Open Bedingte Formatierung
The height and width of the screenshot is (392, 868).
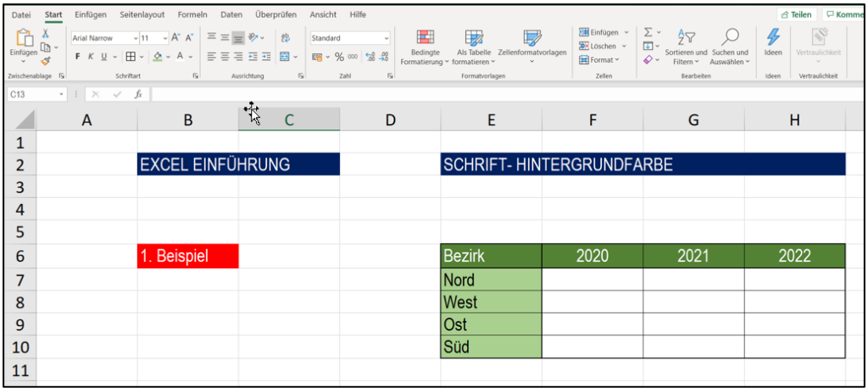tap(426, 47)
